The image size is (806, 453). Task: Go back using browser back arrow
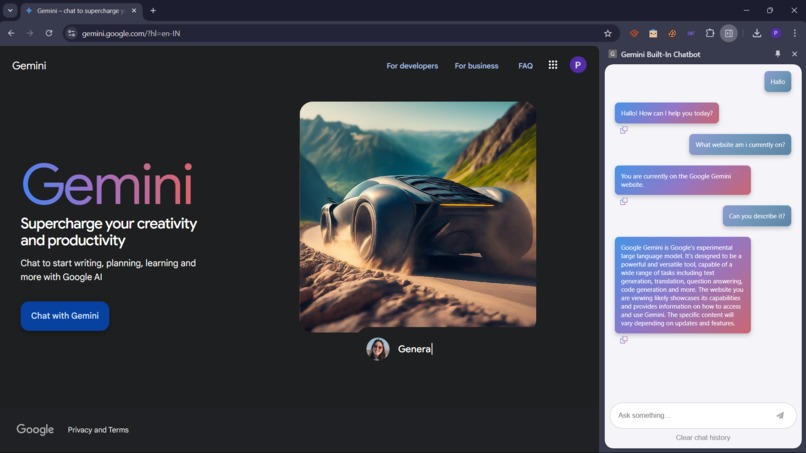(x=11, y=33)
